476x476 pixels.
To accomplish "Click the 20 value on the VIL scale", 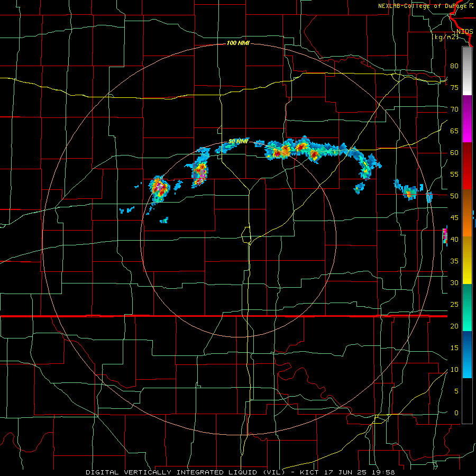I will click(454, 326).
